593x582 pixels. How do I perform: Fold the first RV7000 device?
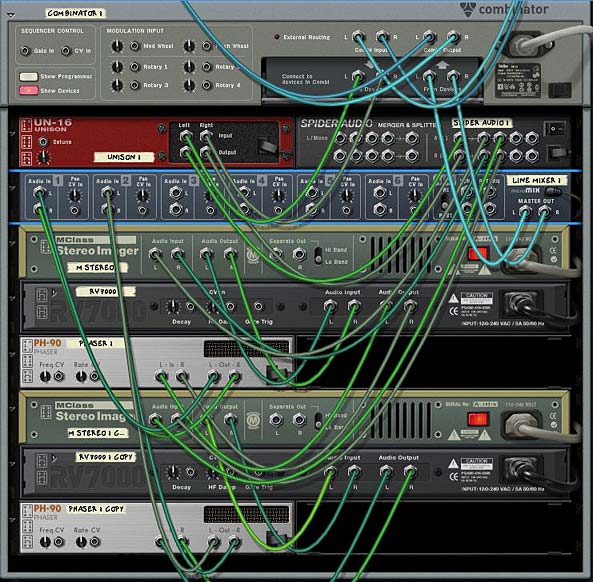coord(12,298)
